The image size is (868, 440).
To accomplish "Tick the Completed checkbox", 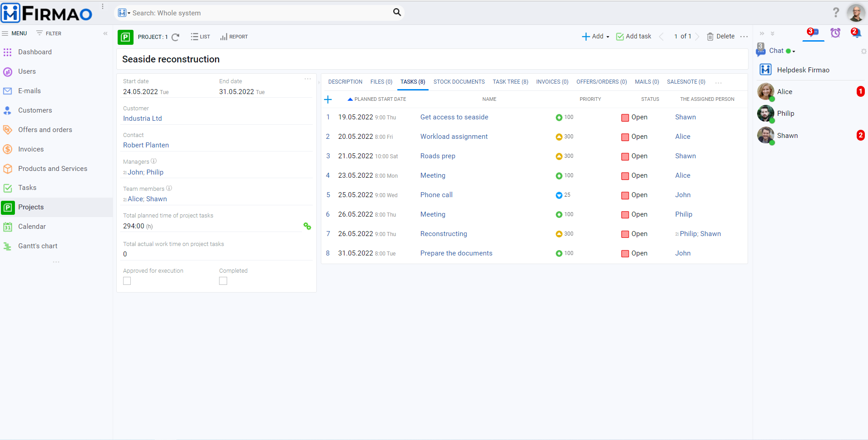I will point(223,281).
